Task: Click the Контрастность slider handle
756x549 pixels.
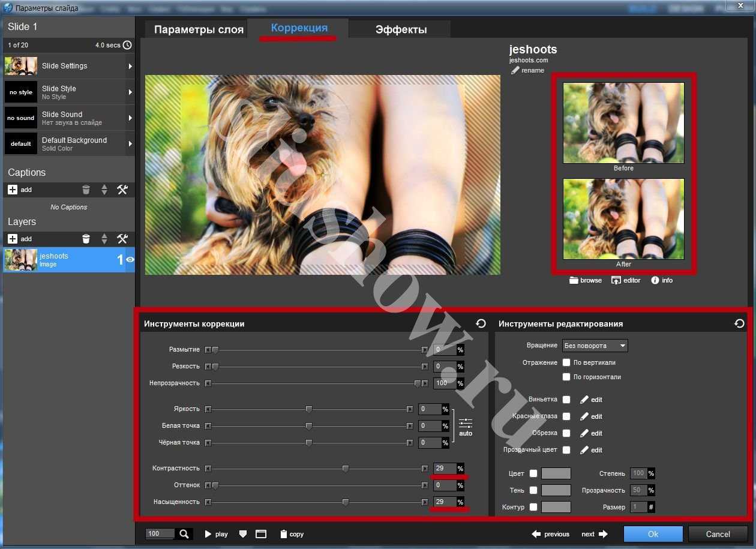Action: (346, 469)
